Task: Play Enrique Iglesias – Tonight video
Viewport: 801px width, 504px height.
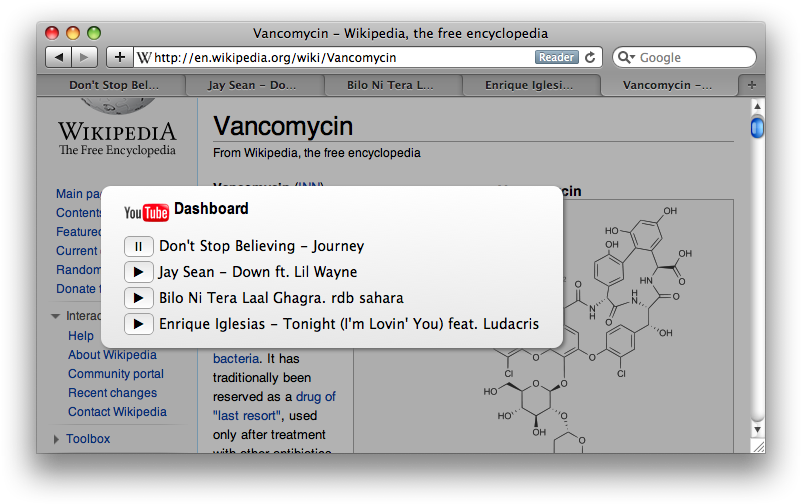Action: point(138,324)
